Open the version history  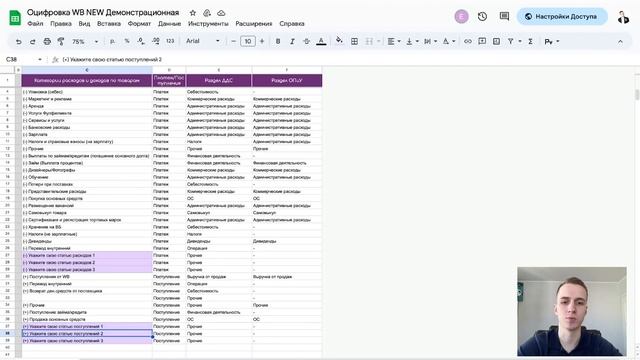click(482, 16)
